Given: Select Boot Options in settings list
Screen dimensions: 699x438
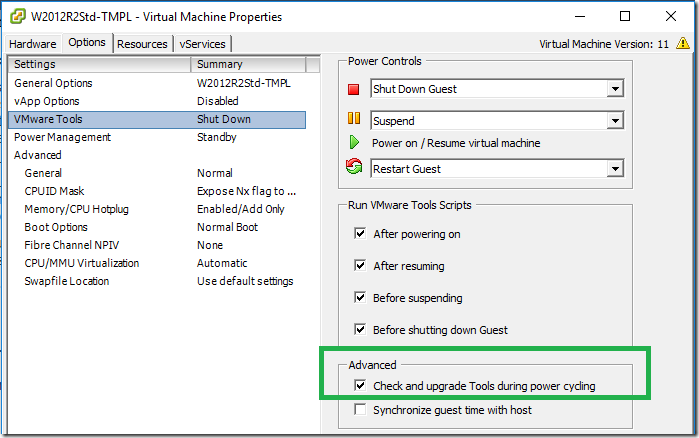Looking at the screenshot, I should [x=157, y=227].
